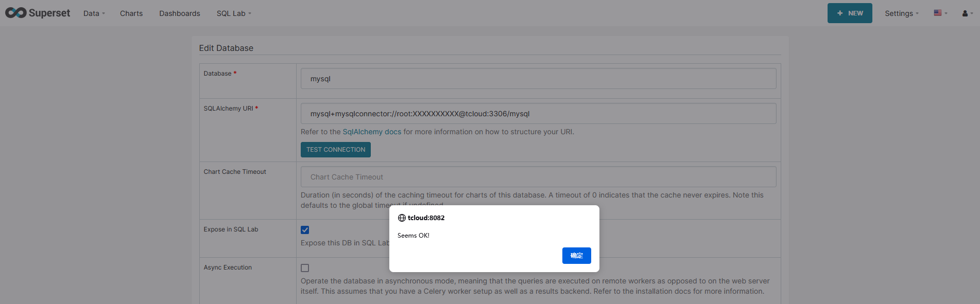Image resolution: width=980 pixels, height=304 pixels.
Task: Go to Charts page
Action: [131, 13]
